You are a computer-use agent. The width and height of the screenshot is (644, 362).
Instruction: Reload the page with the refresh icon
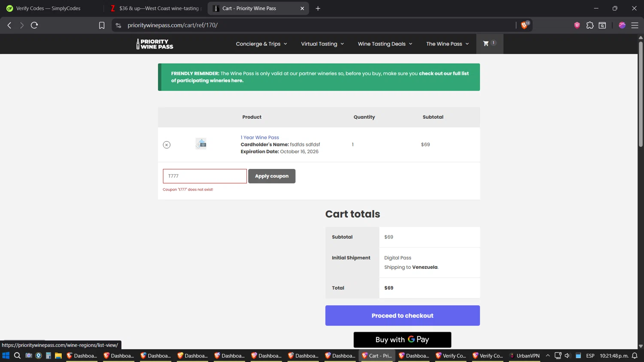coord(34,25)
